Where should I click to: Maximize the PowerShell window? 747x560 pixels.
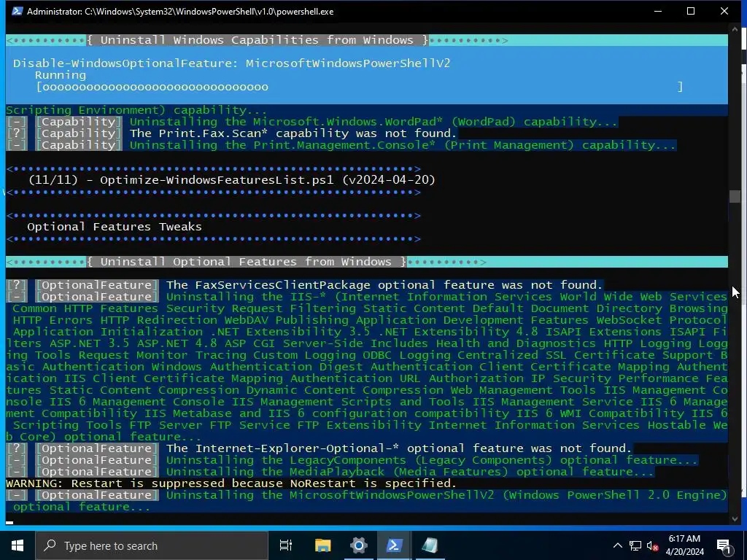pyautogui.click(x=691, y=11)
